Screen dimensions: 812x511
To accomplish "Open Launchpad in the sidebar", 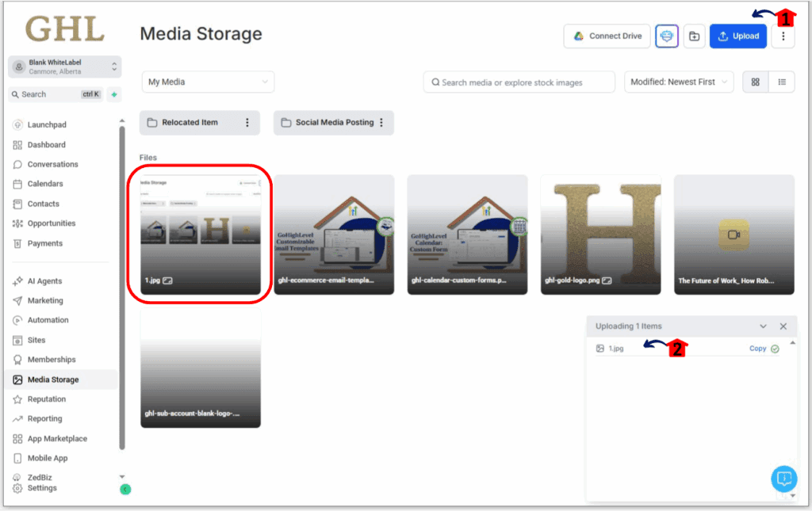I will click(47, 124).
